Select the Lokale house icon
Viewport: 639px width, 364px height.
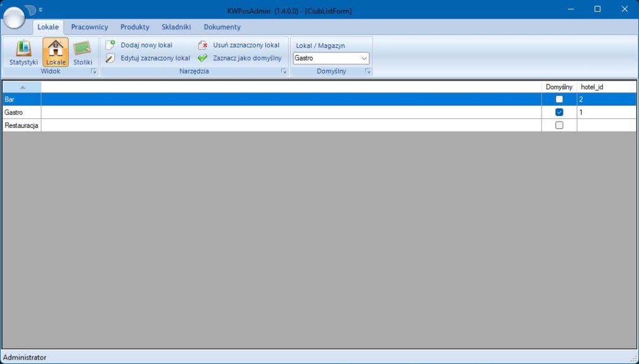(56, 48)
